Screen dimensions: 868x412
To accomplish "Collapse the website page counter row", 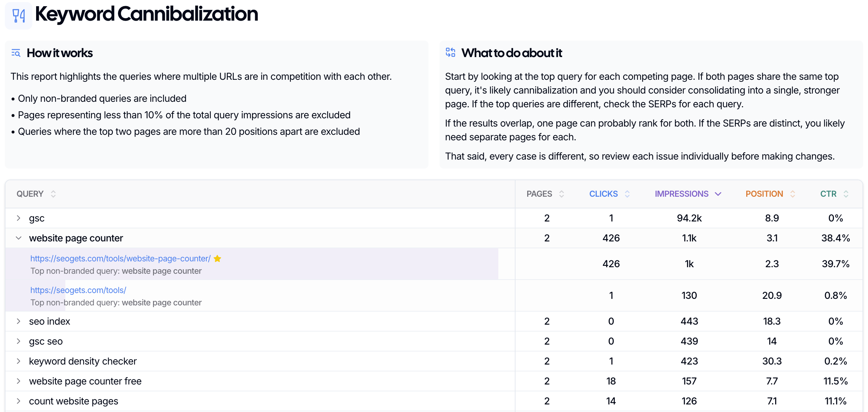I will [x=19, y=238].
